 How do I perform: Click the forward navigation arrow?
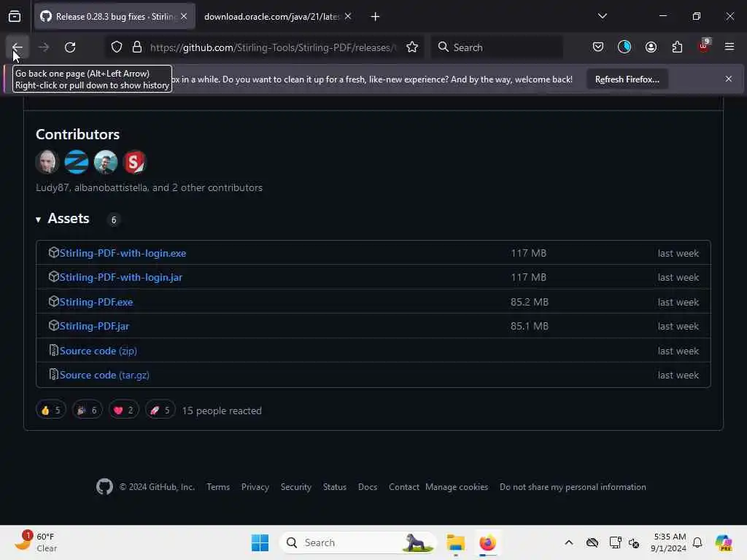(x=44, y=47)
